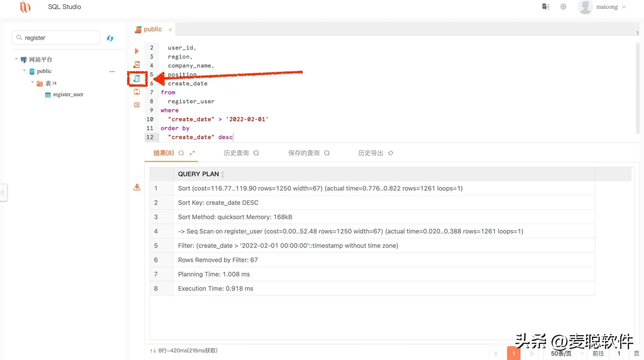Collapse the 网站平台 database node

click(x=16, y=59)
